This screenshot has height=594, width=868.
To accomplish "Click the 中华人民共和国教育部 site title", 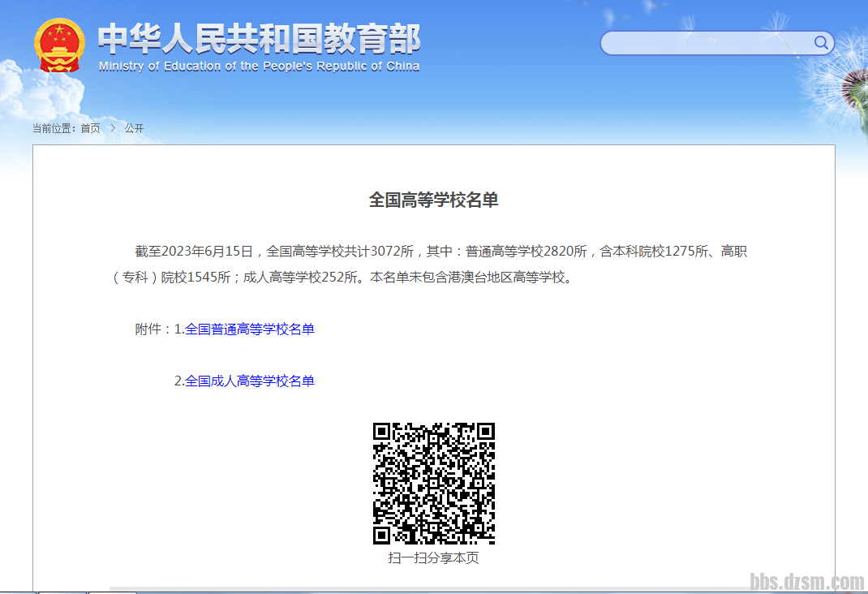I will [259, 38].
